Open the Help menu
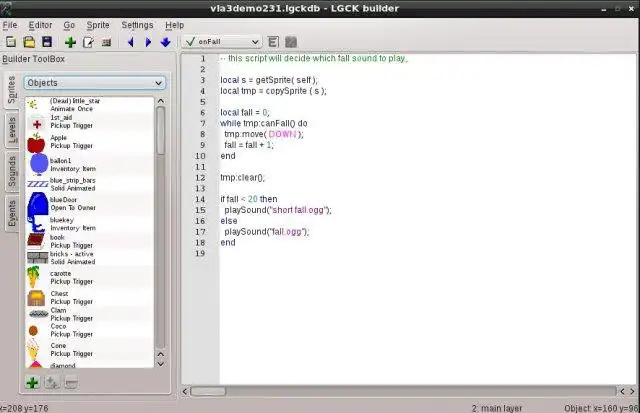Viewport: 640px width, 413px height. 174,25
